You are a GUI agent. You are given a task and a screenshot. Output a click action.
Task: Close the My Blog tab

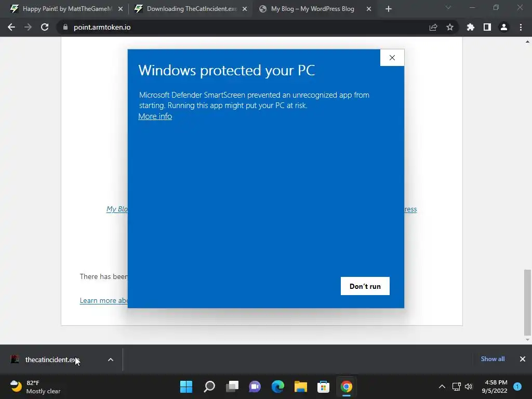(369, 9)
